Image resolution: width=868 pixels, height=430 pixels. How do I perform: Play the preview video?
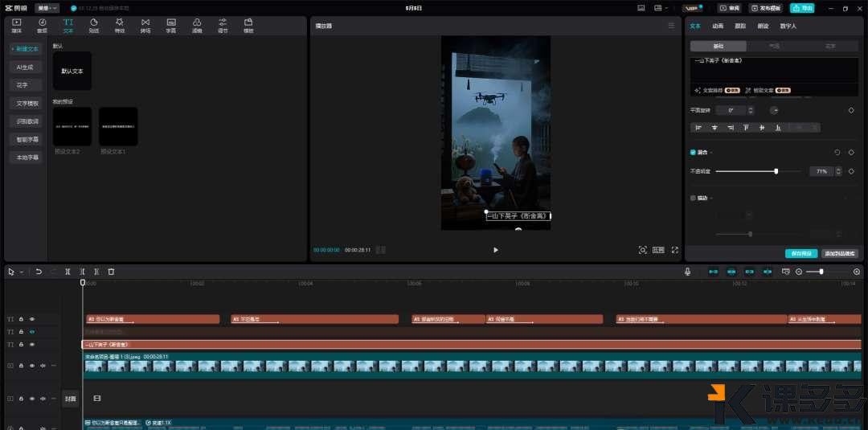point(495,250)
